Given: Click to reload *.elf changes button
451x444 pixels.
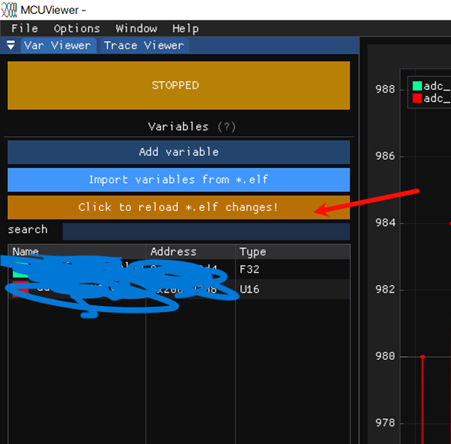Looking at the screenshot, I should [x=179, y=207].
